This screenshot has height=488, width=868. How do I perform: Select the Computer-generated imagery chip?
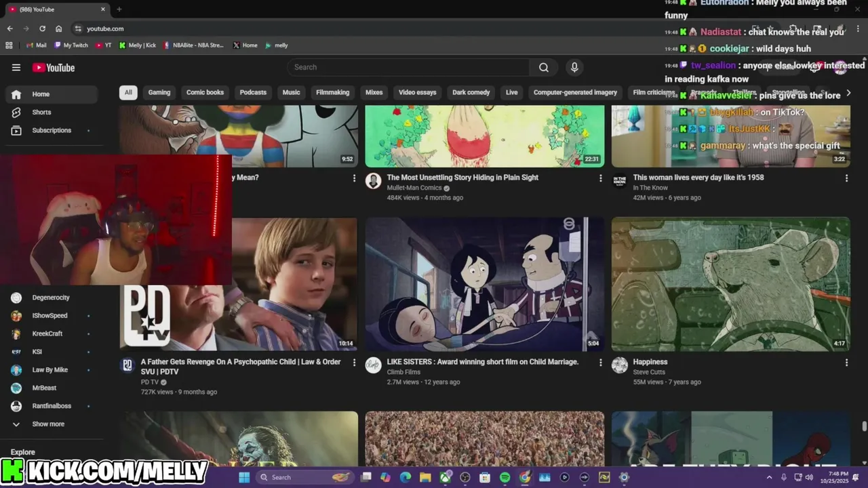click(x=575, y=92)
